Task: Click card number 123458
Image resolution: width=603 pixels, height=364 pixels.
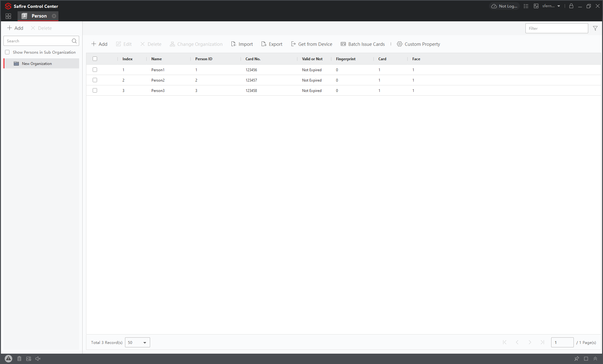Action: point(251,90)
